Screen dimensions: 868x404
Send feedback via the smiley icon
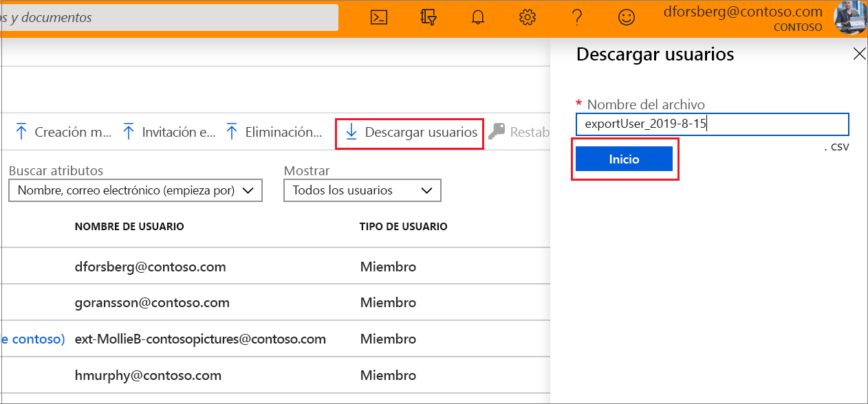627,17
